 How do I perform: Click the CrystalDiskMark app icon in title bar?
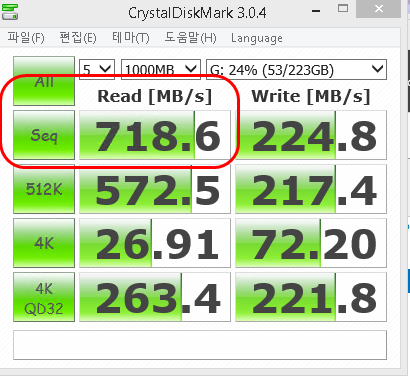tap(10, 12)
